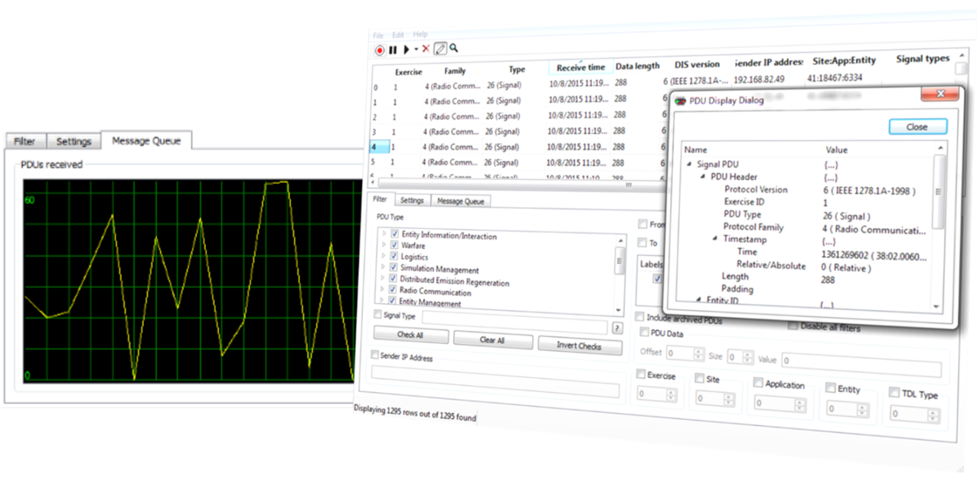Tick the Include archived PDUs checkbox
Viewport: 980px width, 478px height.
[640, 316]
